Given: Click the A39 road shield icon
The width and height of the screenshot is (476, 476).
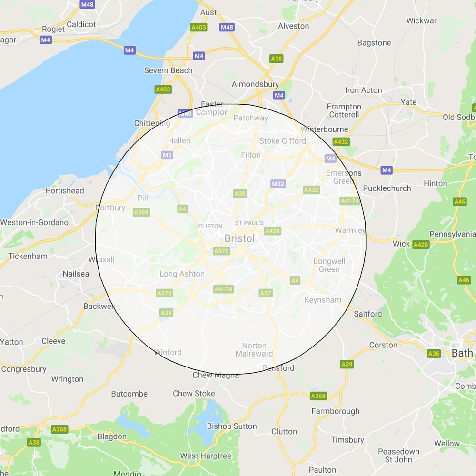Looking at the screenshot, I should pyautogui.click(x=347, y=364).
